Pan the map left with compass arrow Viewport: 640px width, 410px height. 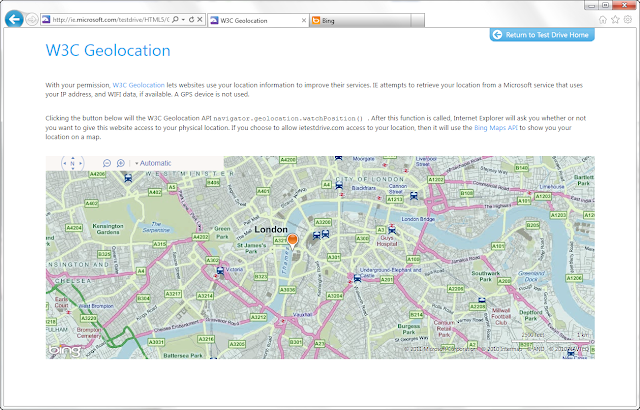coord(64,164)
